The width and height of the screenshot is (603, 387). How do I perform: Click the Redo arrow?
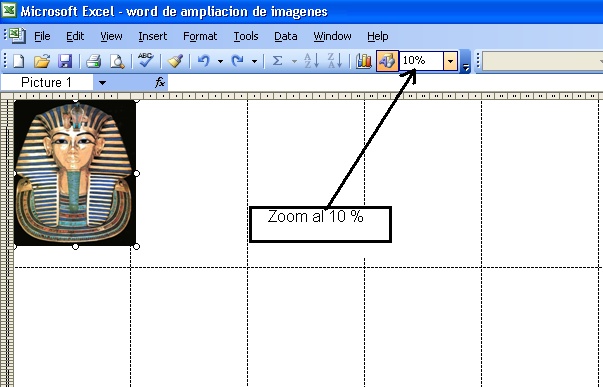[238, 61]
